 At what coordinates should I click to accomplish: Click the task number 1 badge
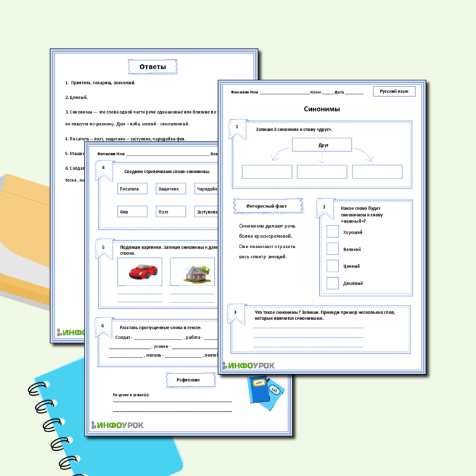[x=237, y=127]
